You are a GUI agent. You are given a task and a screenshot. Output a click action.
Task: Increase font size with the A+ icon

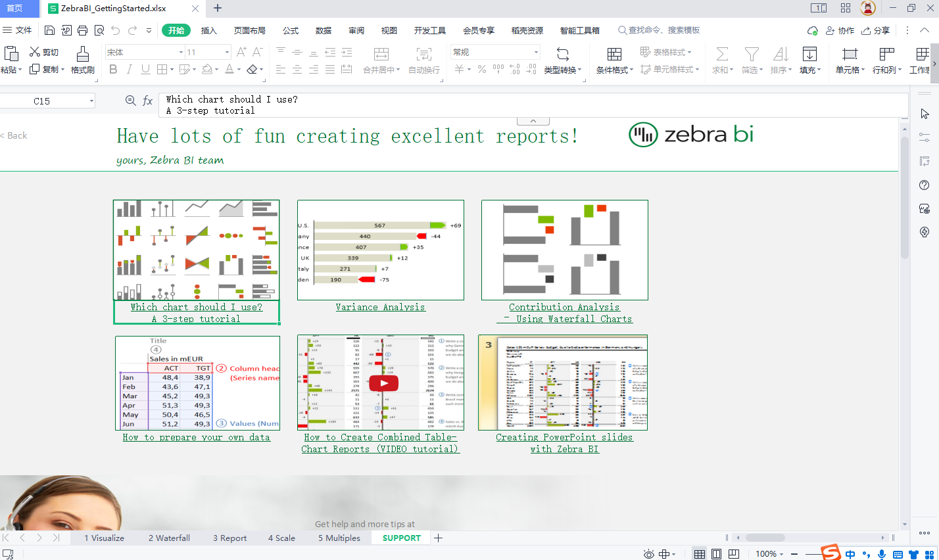[x=241, y=52]
